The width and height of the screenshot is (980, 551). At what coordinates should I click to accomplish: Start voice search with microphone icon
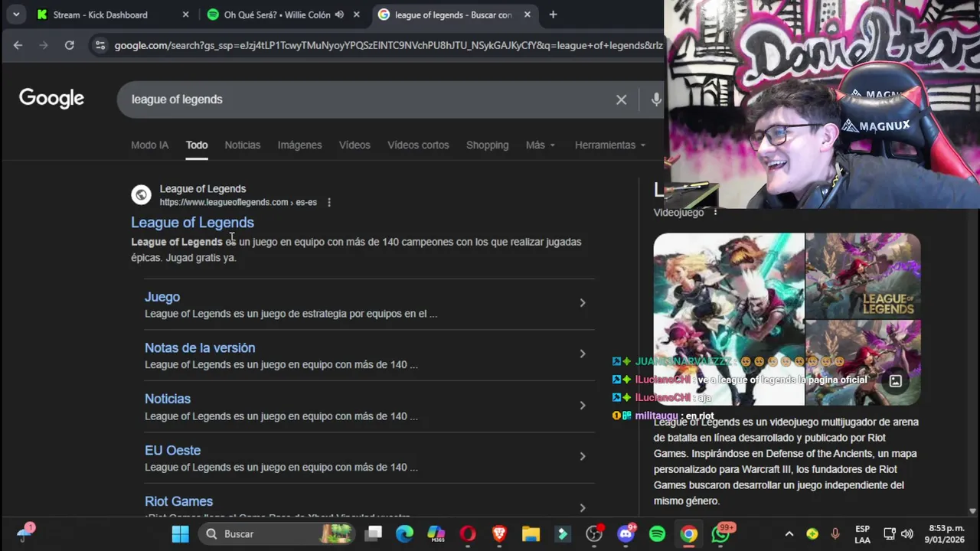tap(656, 99)
